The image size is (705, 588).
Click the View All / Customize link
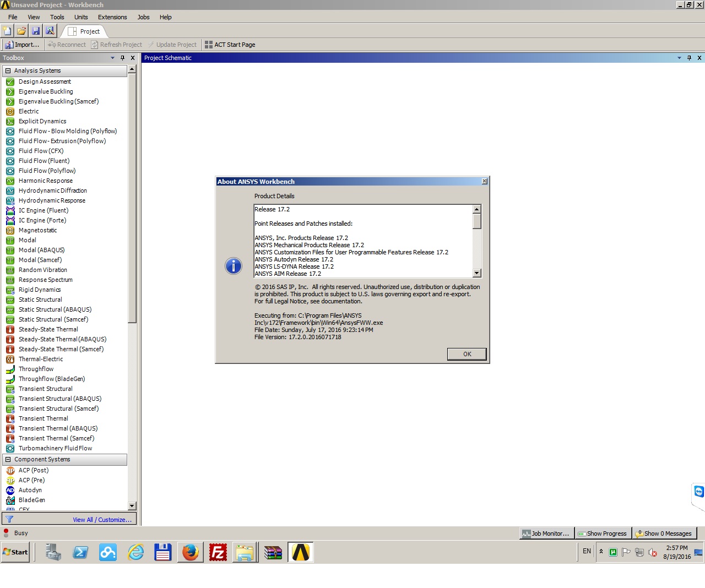tap(102, 520)
